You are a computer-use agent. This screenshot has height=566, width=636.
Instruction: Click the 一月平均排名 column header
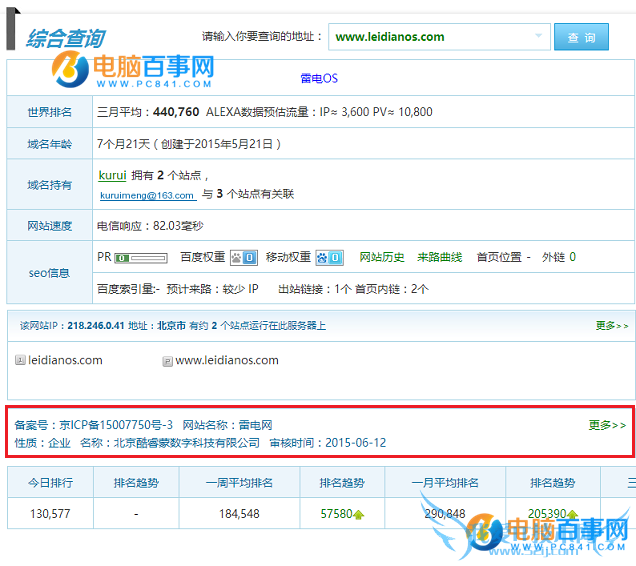click(x=445, y=482)
